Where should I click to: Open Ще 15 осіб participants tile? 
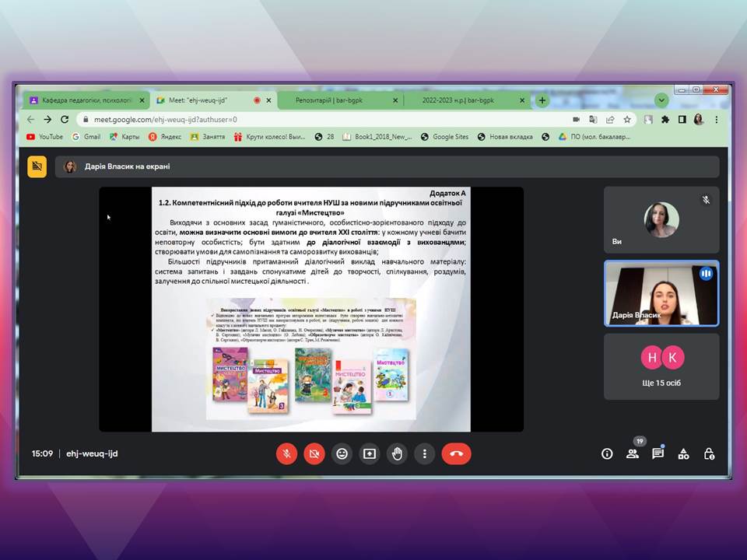point(661,366)
